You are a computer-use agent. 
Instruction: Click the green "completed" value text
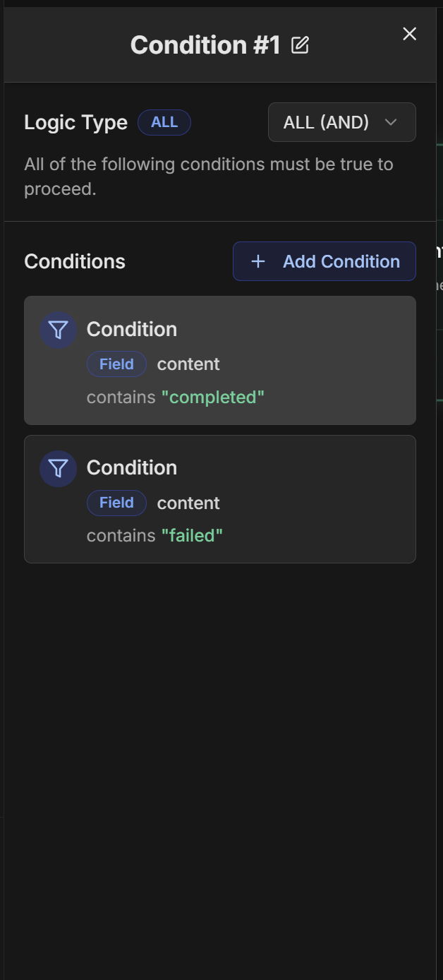(214, 397)
